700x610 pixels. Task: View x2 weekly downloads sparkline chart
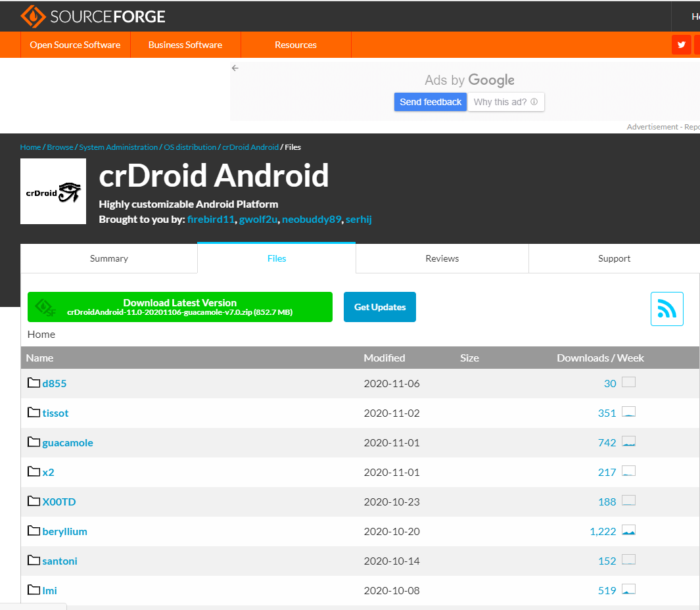(628, 471)
